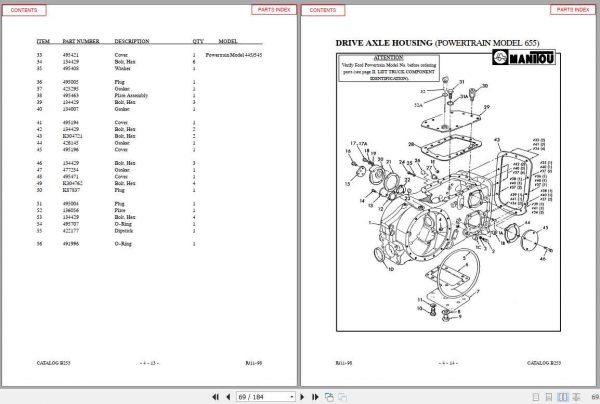Jump to last page of document
Image resolution: width=600 pixels, height=404 pixels.
[x=315, y=397]
